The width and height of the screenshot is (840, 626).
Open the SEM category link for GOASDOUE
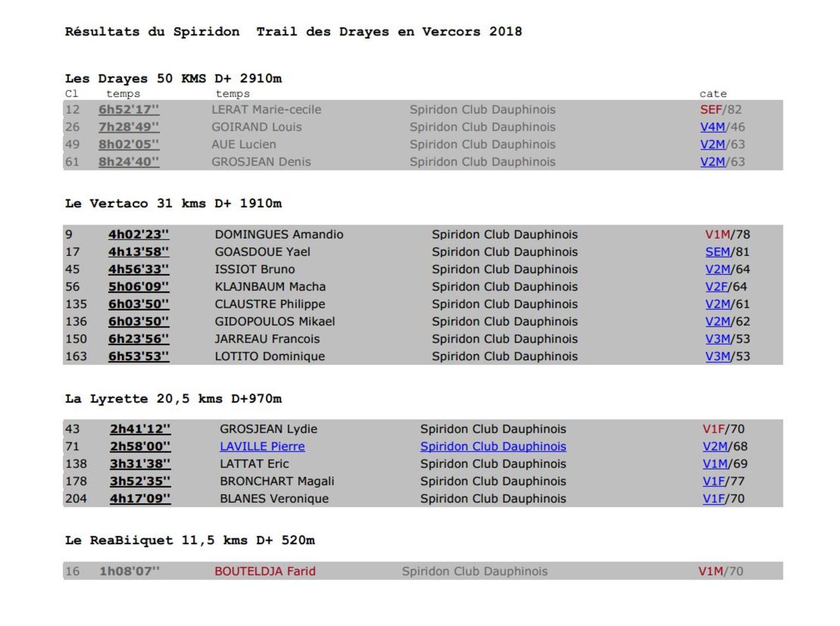pos(717,252)
